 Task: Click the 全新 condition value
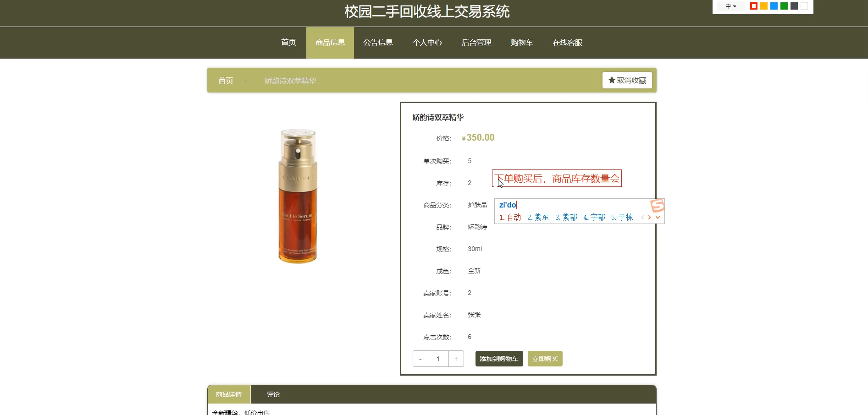pos(474,271)
